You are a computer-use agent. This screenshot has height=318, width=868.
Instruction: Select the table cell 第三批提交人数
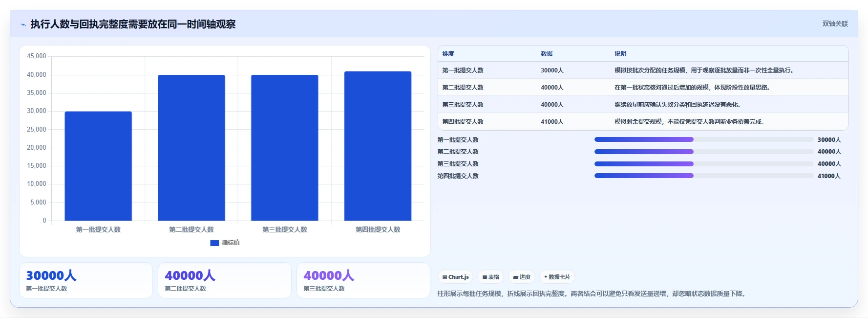[x=463, y=105]
